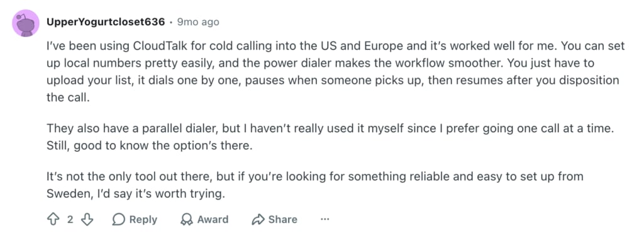This screenshot has height=238, width=644.
Task: Click the Reply speech bubble icon
Action: (x=118, y=220)
